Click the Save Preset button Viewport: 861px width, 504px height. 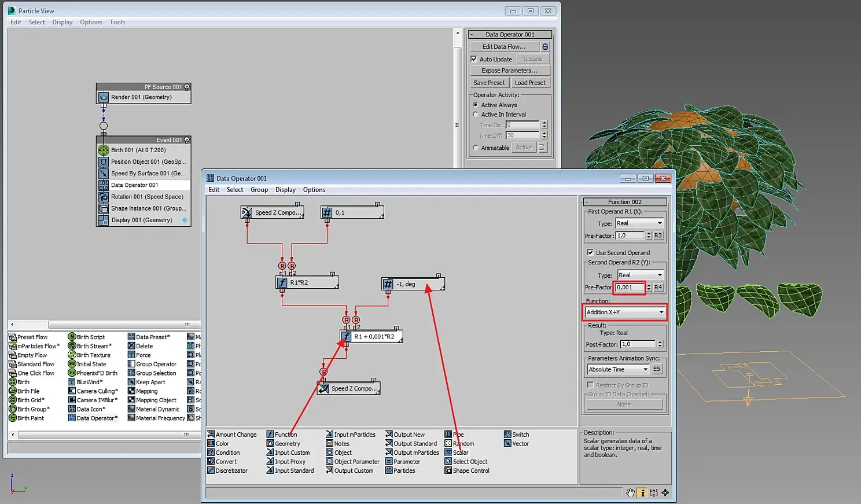point(489,83)
